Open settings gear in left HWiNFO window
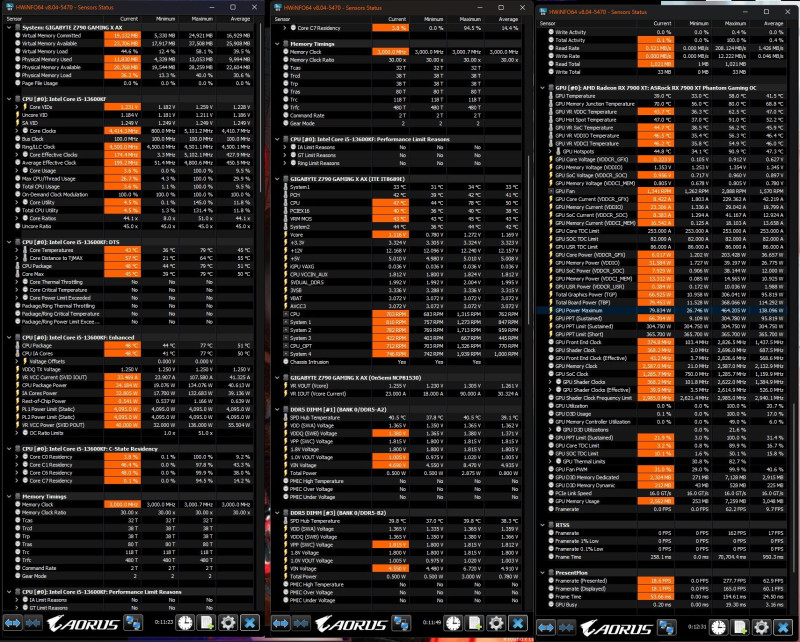This screenshot has height=642, width=800. pos(228,623)
